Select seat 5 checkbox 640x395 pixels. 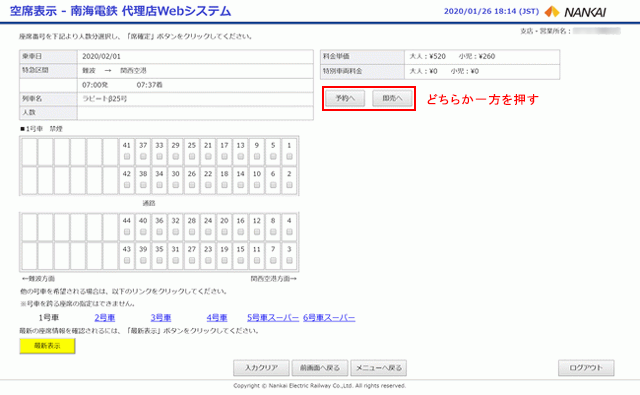pyautogui.click(x=273, y=157)
